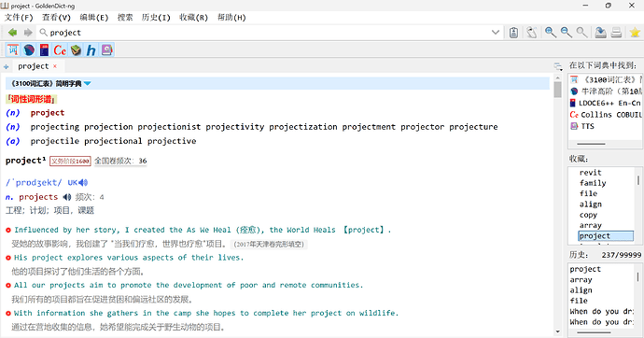Jump to Collins COBUILD in found-in list
Viewport: 644px width, 338px height.
[x=606, y=115]
